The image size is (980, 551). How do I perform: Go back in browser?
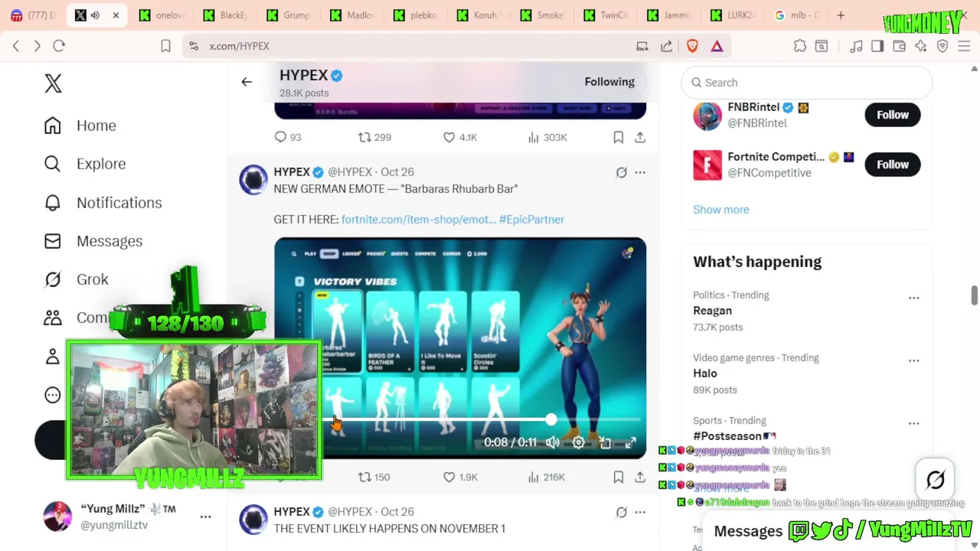coord(16,46)
